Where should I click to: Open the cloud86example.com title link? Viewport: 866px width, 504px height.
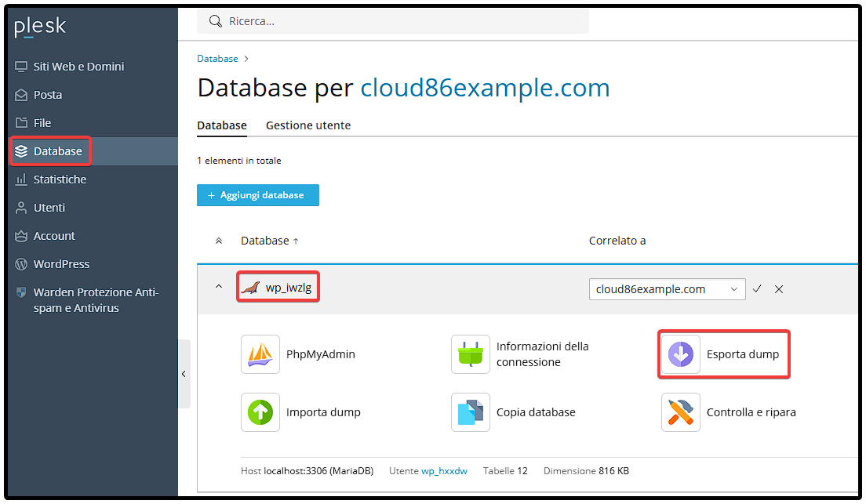tap(485, 88)
